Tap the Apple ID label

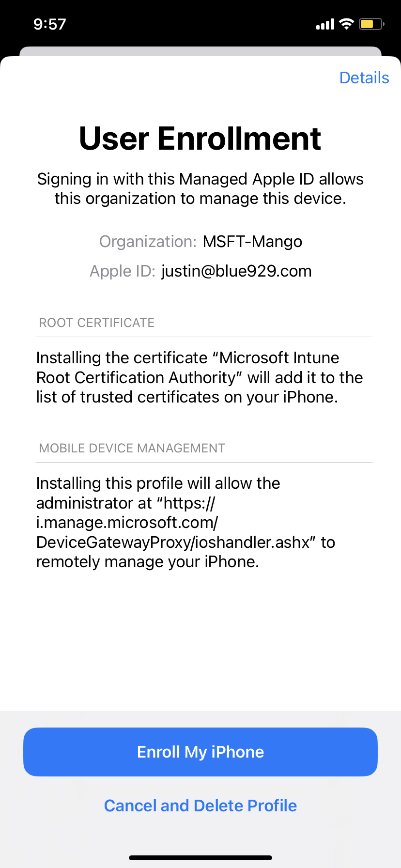(x=122, y=271)
